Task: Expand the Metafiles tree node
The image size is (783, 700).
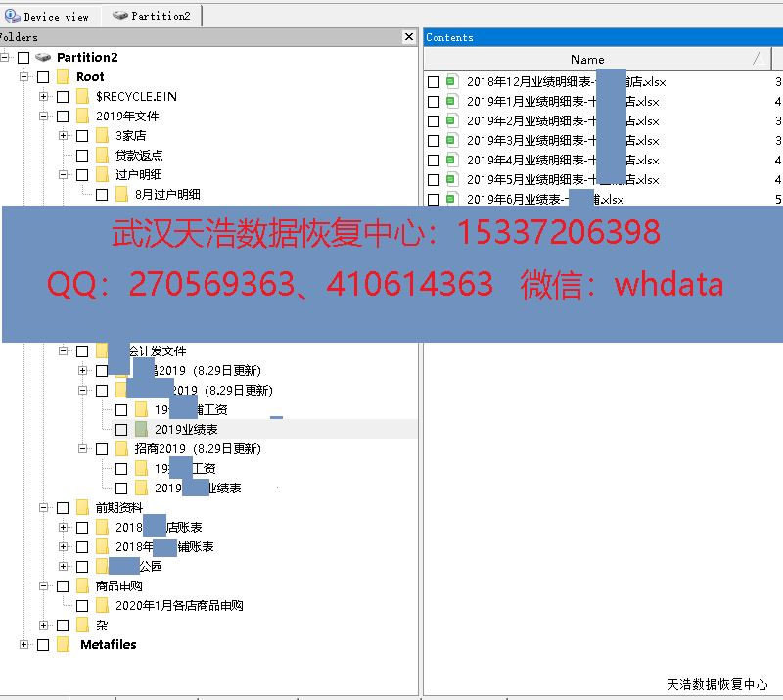Action: [24, 645]
